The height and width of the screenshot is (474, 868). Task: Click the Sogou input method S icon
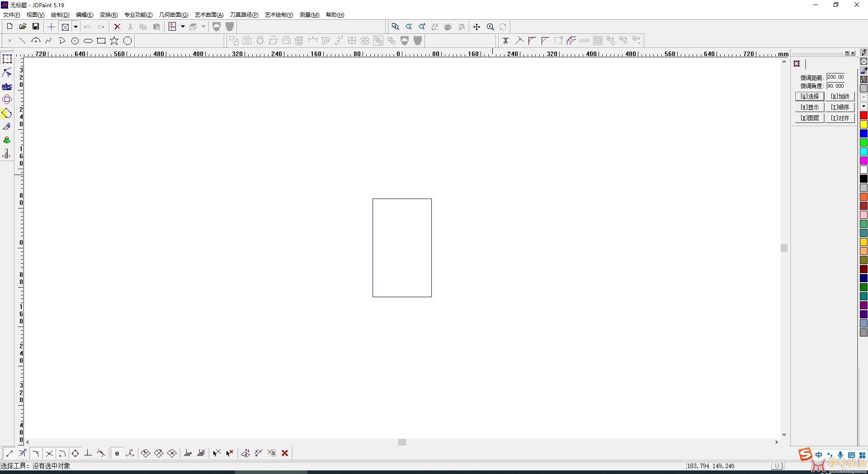click(x=805, y=454)
